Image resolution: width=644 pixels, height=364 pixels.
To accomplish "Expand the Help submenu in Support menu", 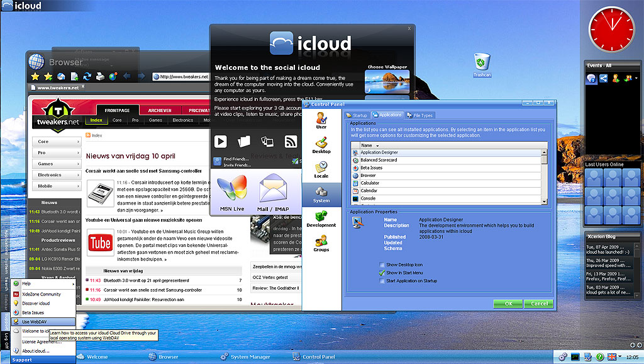I will point(43,284).
